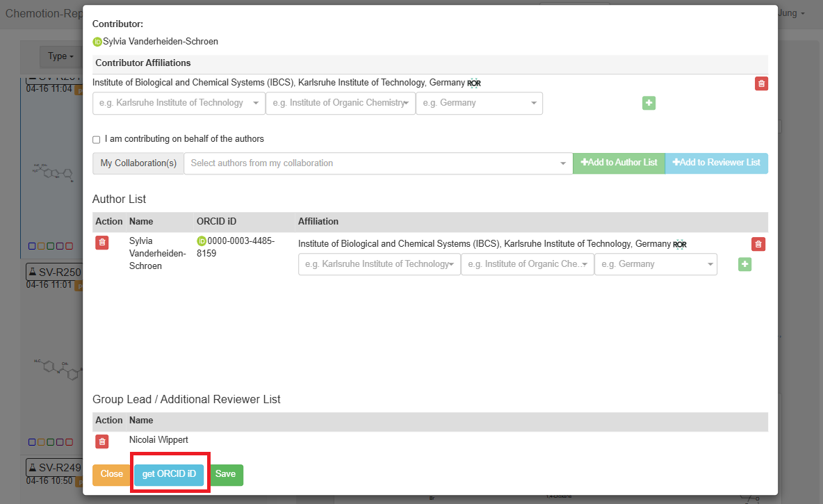Expand the author's country dropdown
823x504 pixels.
point(655,264)
